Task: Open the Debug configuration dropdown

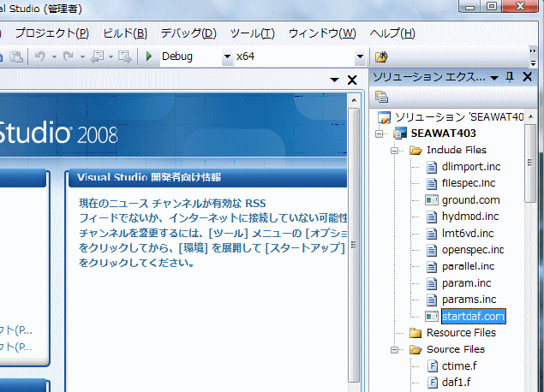Action: pos(227,56)
